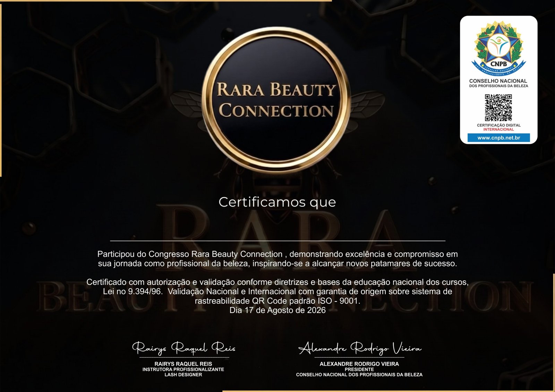Click the CNPB star emblem in the badge
Image resolution: width=555 pixels, height=392 pixels.
(498, 48)
